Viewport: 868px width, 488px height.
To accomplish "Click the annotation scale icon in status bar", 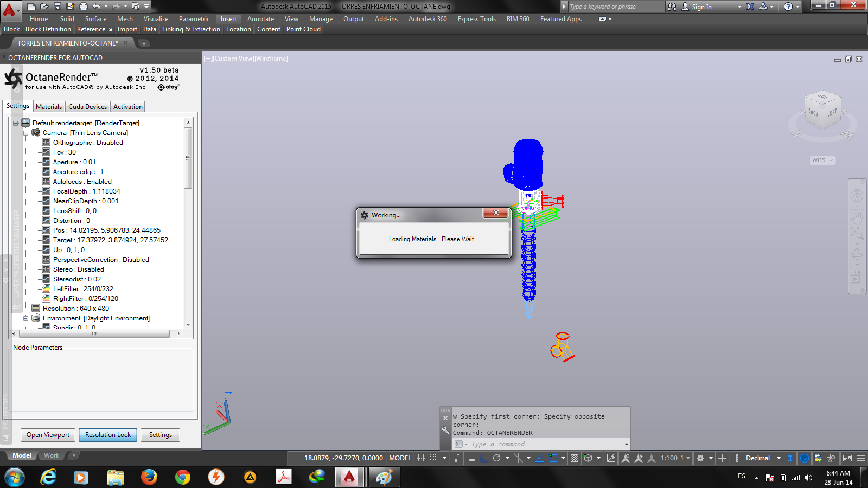I will click(652, 458).
